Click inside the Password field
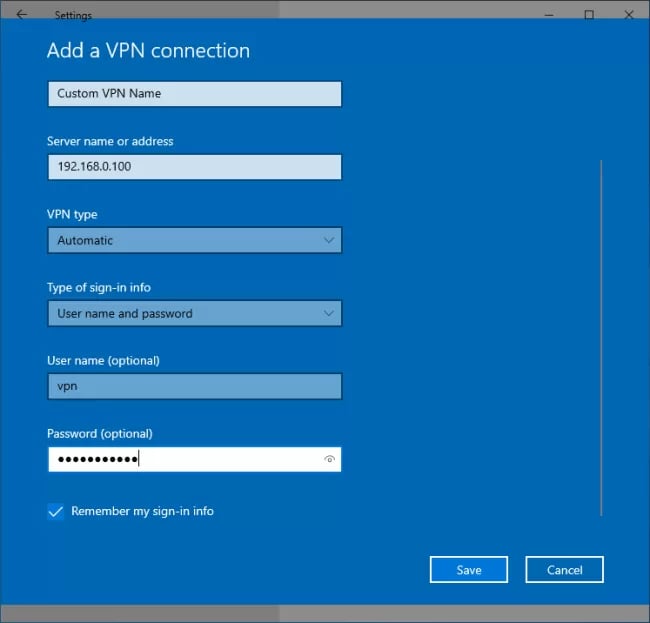650x623 pixels. (195, 459)
